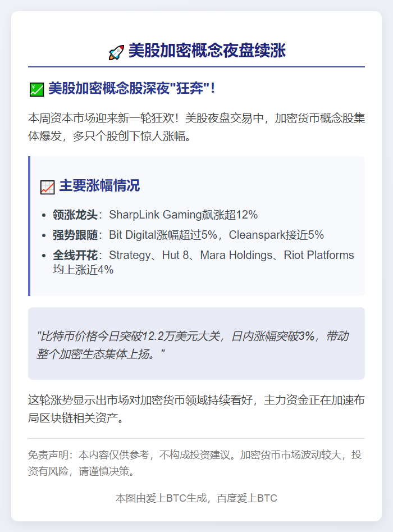Click the rocket emoji in the title

point(116,53)
